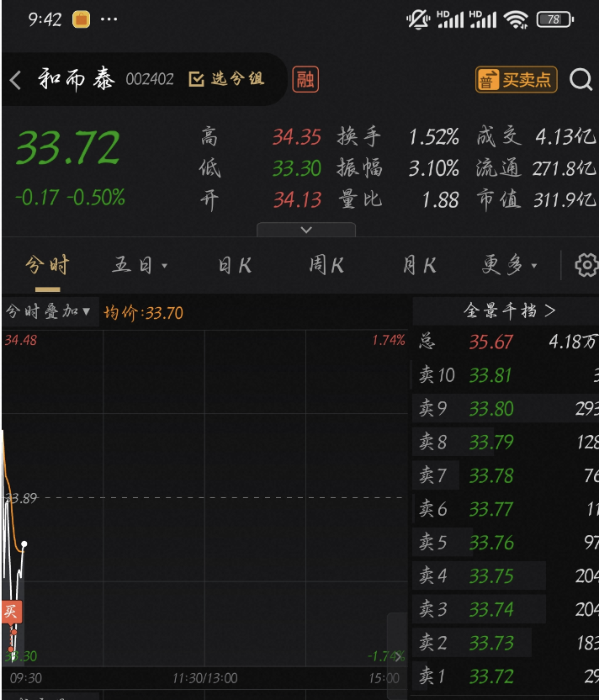The height and width of the screenshot is (700, 599).
Task: Open the search magnifier icon
Action: pos(580,80)
